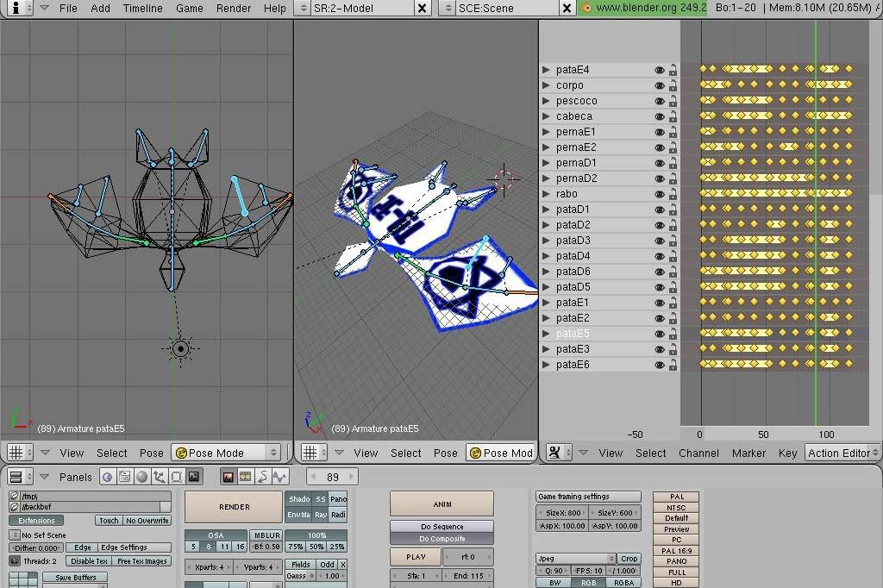Expand the pataE4 channel triangle
883x588 pixels.
coord(546,69)
